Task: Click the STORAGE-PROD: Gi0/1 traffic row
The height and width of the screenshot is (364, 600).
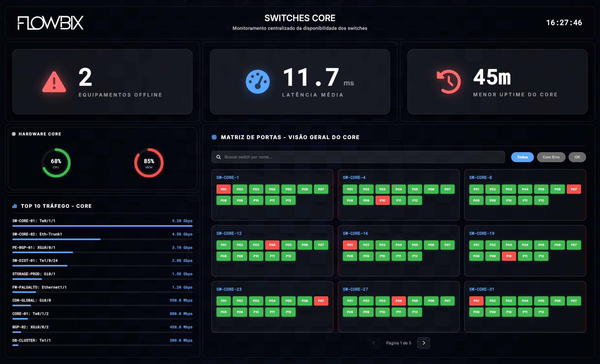Action: [x=102, y=275]
